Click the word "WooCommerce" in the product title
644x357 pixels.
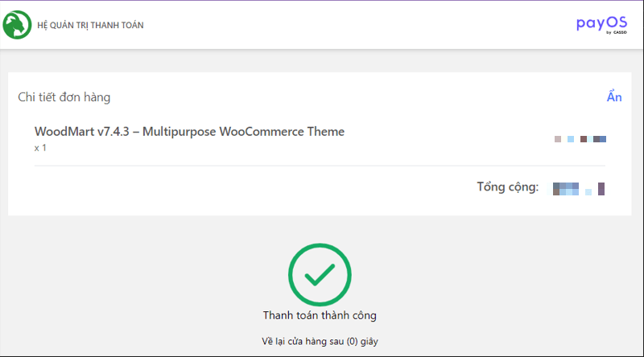(x=262, y=132)
